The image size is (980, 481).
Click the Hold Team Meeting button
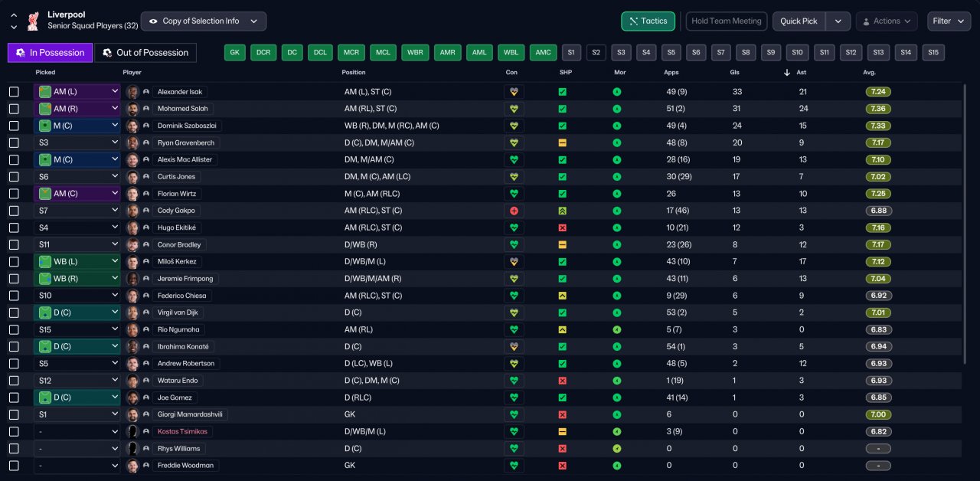(727, 21)
